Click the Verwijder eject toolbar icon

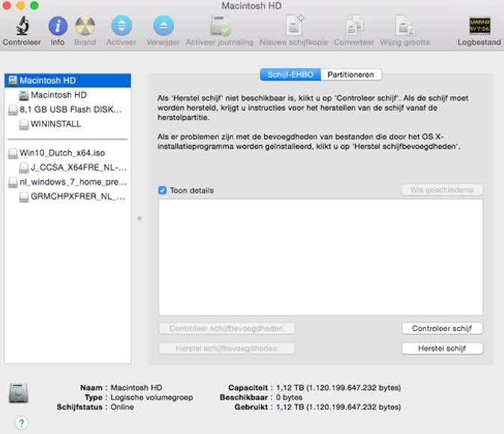[164, 25]
